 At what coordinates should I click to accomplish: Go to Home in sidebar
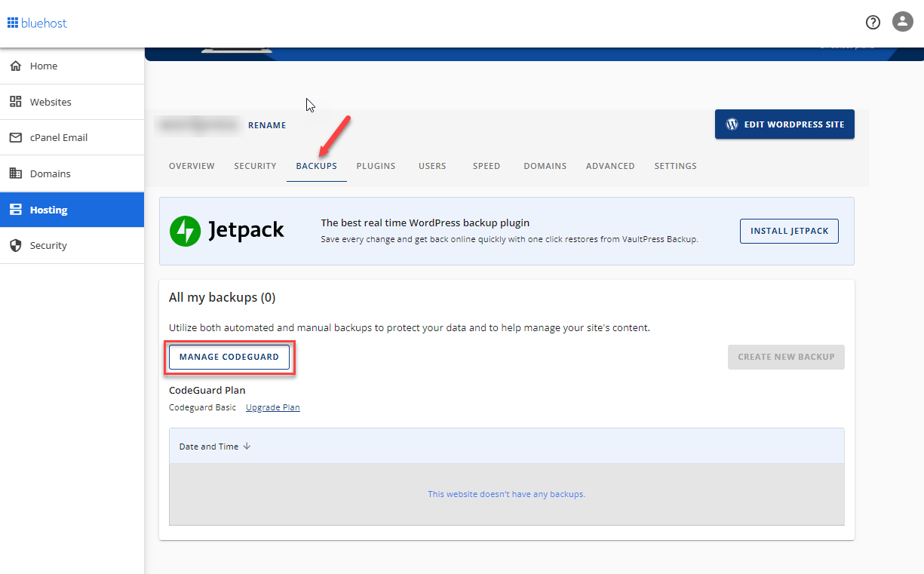pos(72,66)
